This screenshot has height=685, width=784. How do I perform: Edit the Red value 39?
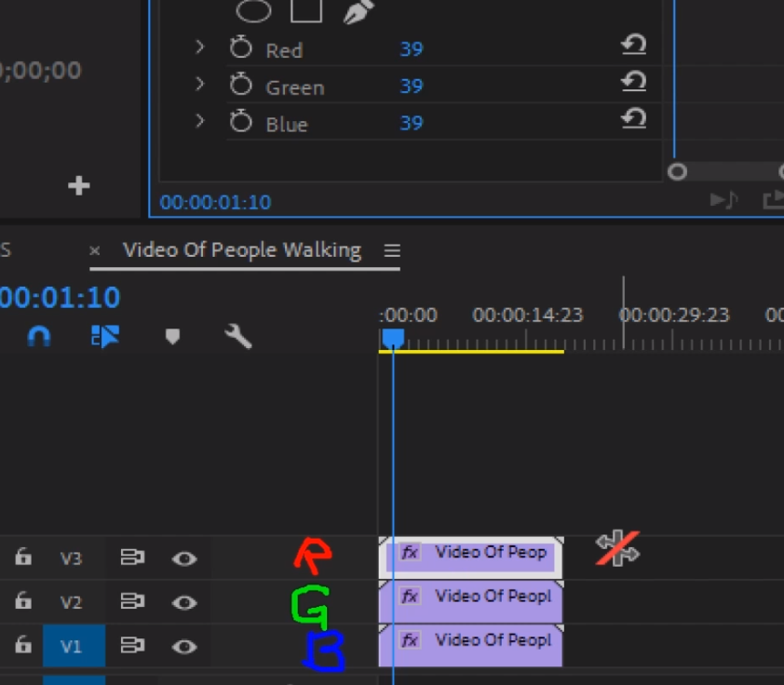coord(412,49)
